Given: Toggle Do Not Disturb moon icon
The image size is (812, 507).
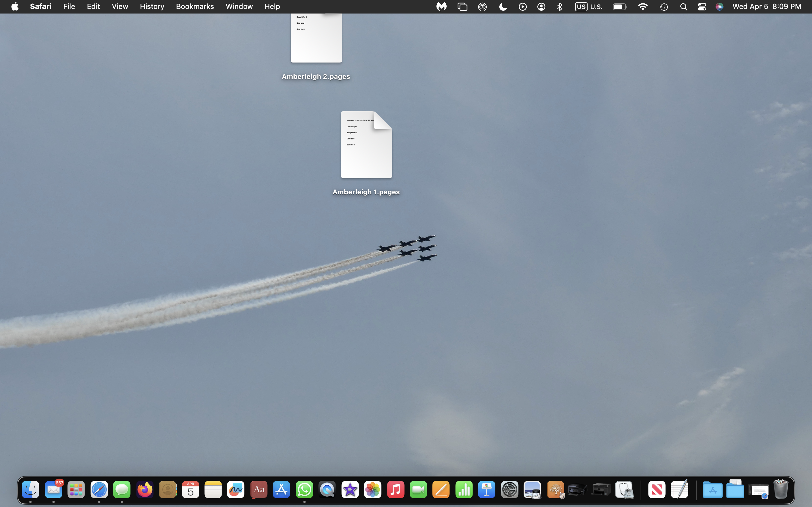Looking at the screenshot, I should [x=503, y=7].
